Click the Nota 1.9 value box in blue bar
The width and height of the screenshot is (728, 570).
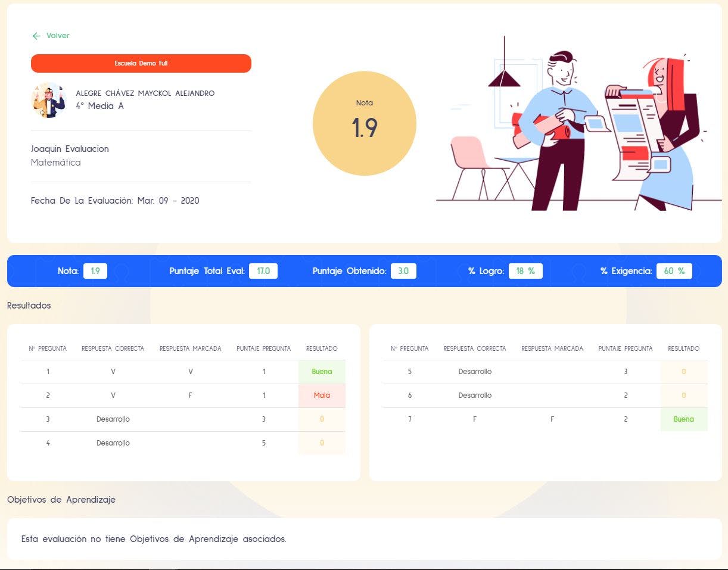[95, 271]
